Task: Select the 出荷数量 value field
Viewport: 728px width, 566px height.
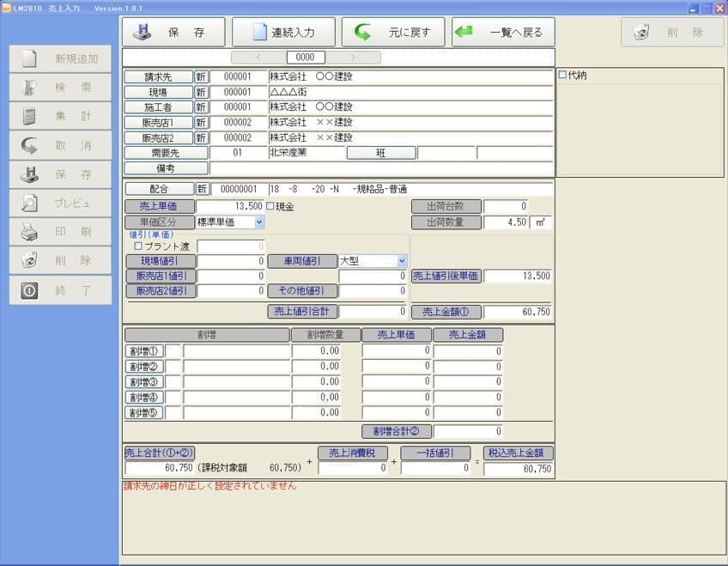Action: pyautogui.click(x=505, y=222)
